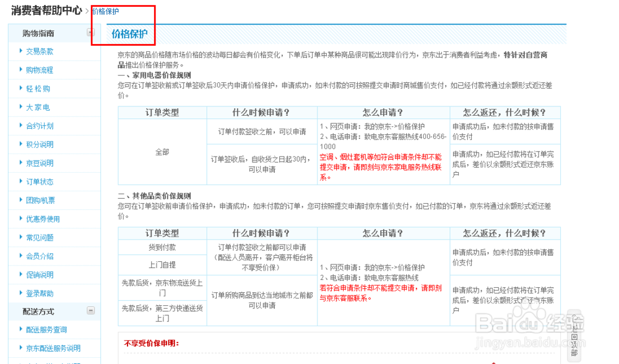Open the 交易条款 sidebar link

click(40, 51)
